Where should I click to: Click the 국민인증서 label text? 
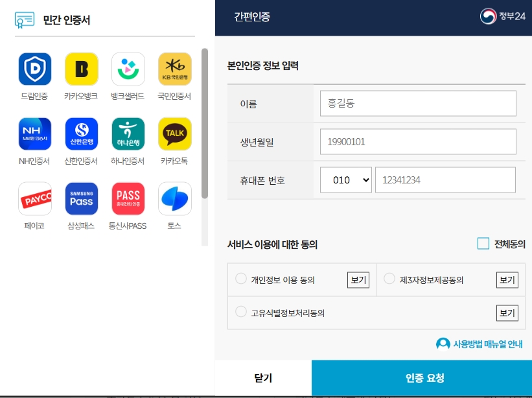point(174,97)
